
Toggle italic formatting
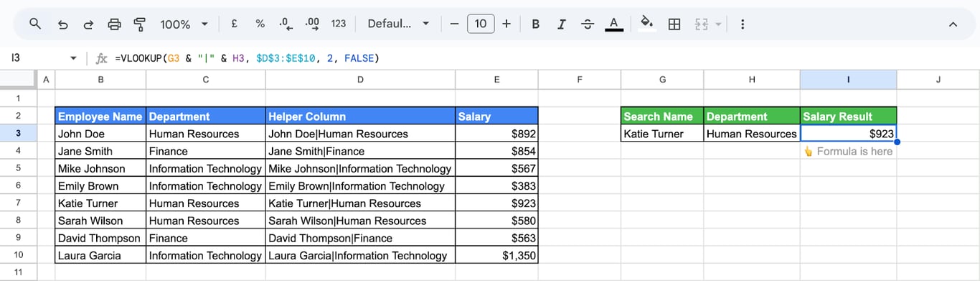(561, 24)
